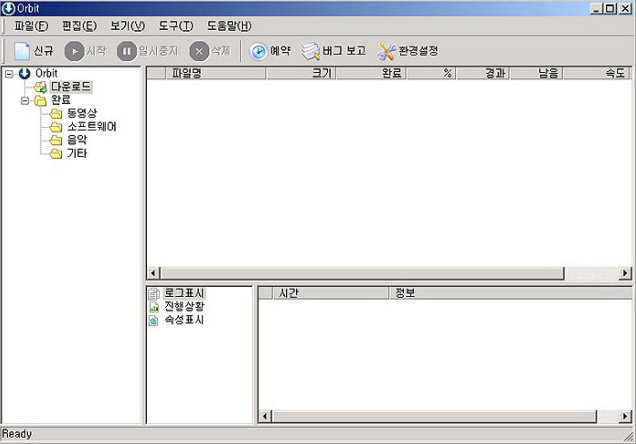The height and width of the screenshot is (444, 636).
Task: Show the 로그표시 log view
Action: pyautogui.click(x=184, y=293)
